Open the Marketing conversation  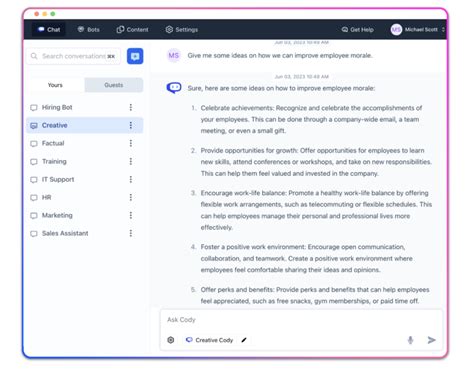pyautogui.click(x=85, y=215)
